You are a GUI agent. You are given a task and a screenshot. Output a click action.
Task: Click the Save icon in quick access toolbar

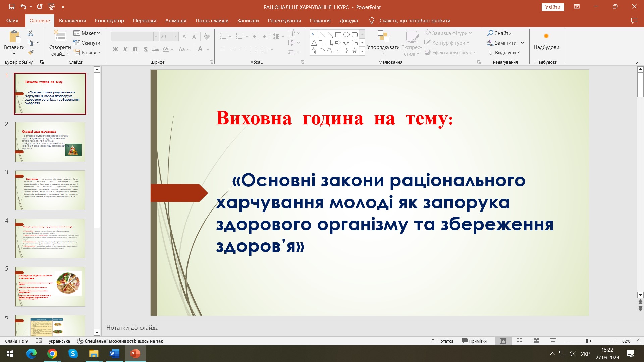pyautogui.click(x=12, y=7)
